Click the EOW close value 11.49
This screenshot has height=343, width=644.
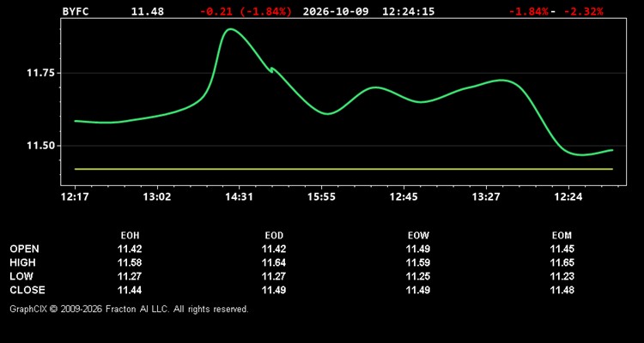point(418,290)
